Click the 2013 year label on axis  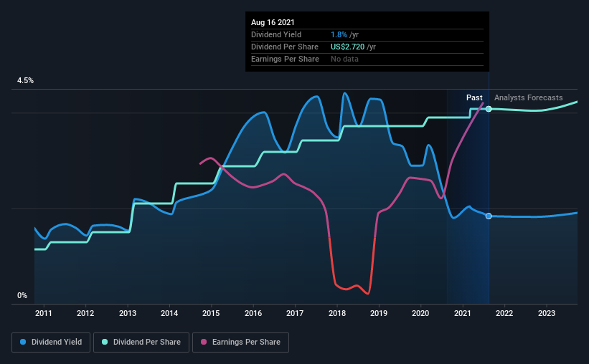pos(128,313)
